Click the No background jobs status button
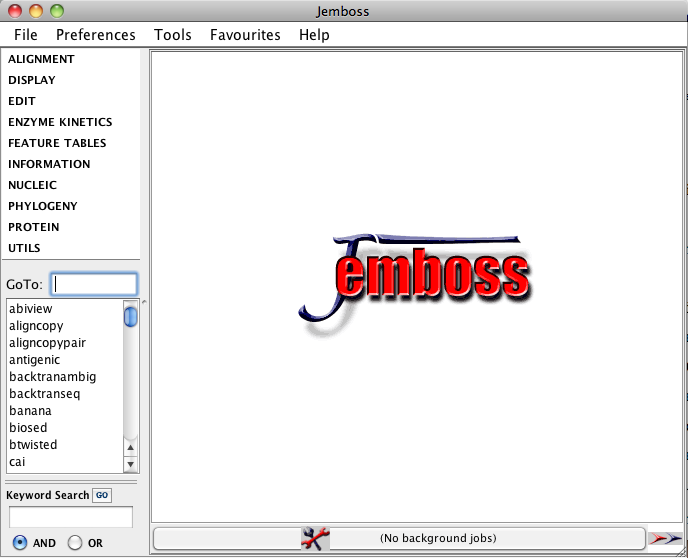Image resolution: width=688 pixels, height=558 pixels. point(399,538)
